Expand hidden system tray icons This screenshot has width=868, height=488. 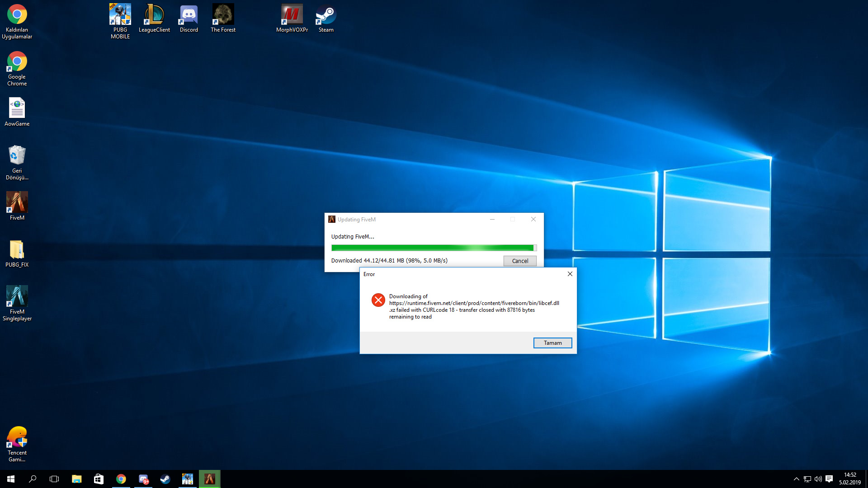[x=796, y=479]
